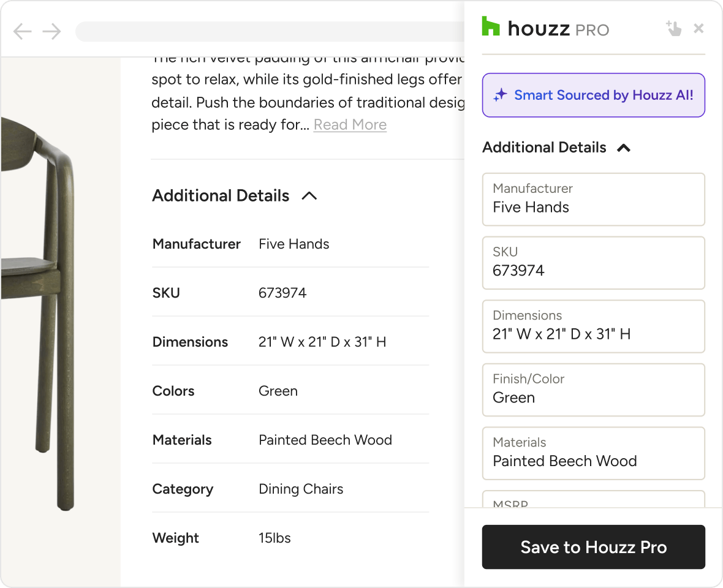This screenshot has width=723, height=588.
Task: Click the pointer hand select icon
Action: coord(674,29)
